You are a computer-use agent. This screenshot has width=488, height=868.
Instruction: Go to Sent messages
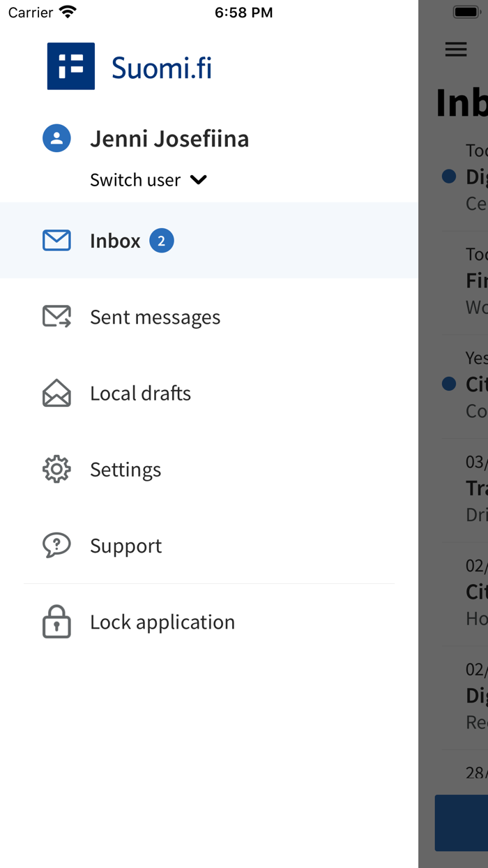pyautogui.click(x=155, y=317)
